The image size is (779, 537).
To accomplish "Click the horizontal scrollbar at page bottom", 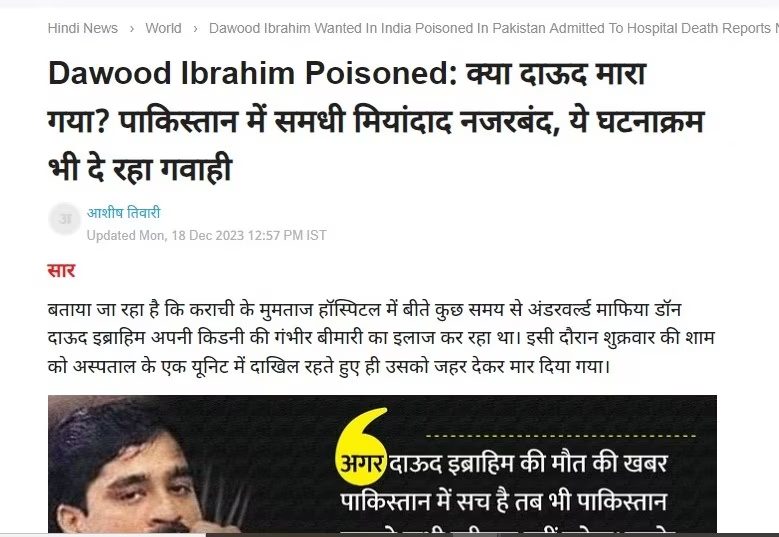I will point(390,535).
